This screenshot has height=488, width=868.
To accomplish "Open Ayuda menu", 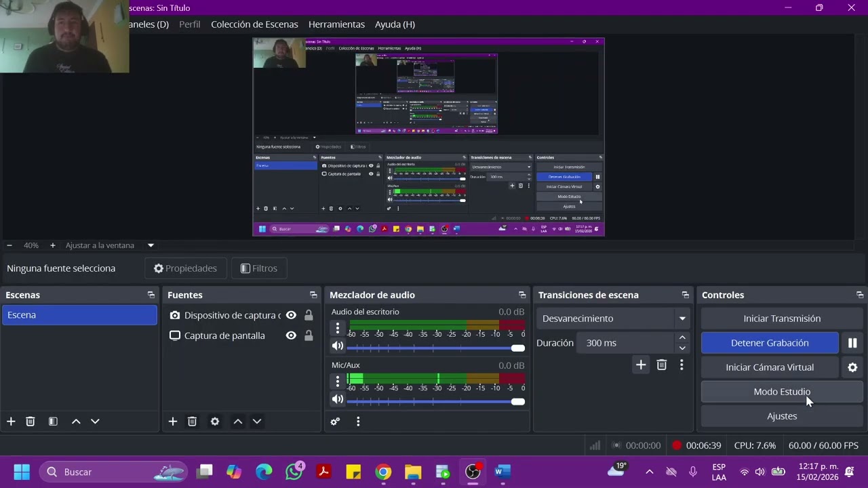I will (x=395, y=24).
